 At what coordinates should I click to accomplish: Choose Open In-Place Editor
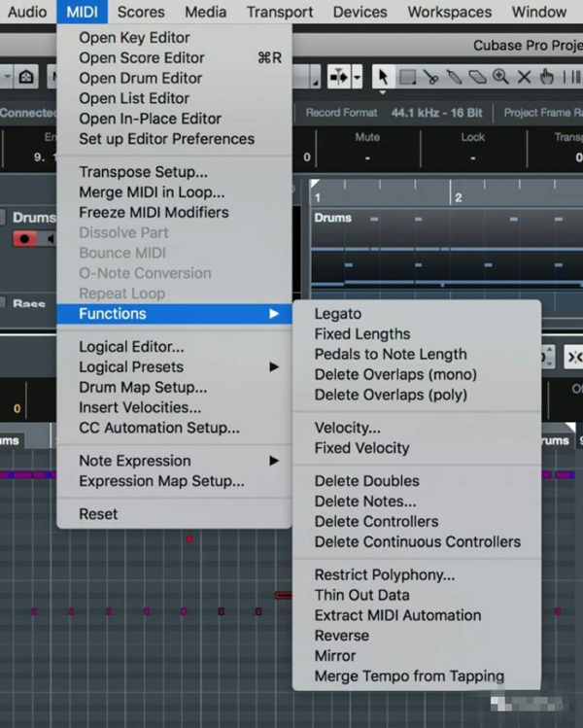[x=174, y=119]
